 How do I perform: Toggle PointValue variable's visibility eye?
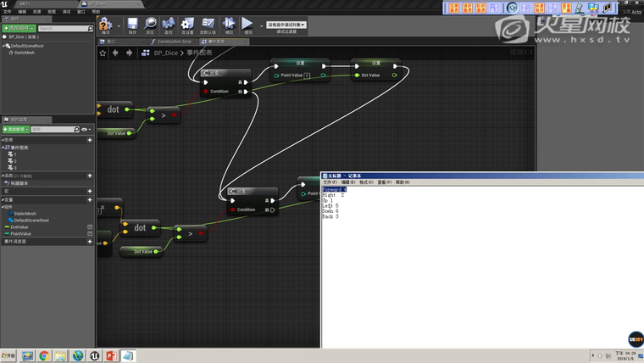(x=90, y=233)
